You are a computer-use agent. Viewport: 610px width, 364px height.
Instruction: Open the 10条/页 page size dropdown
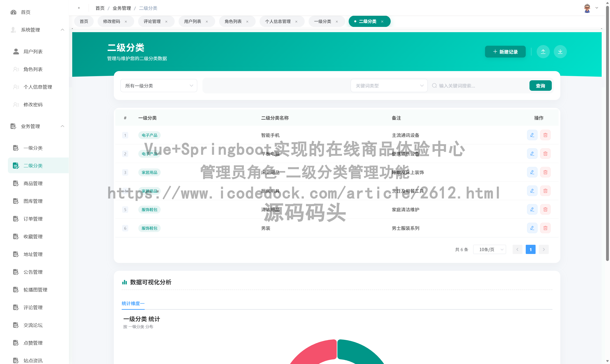[x=489, y=249]
